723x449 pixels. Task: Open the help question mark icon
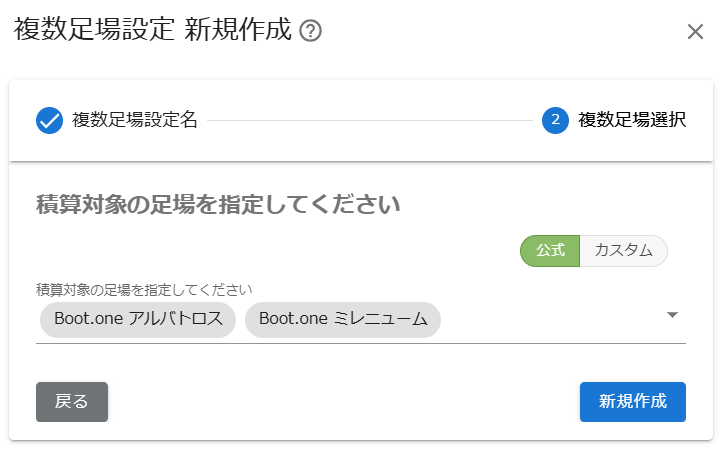310,31
